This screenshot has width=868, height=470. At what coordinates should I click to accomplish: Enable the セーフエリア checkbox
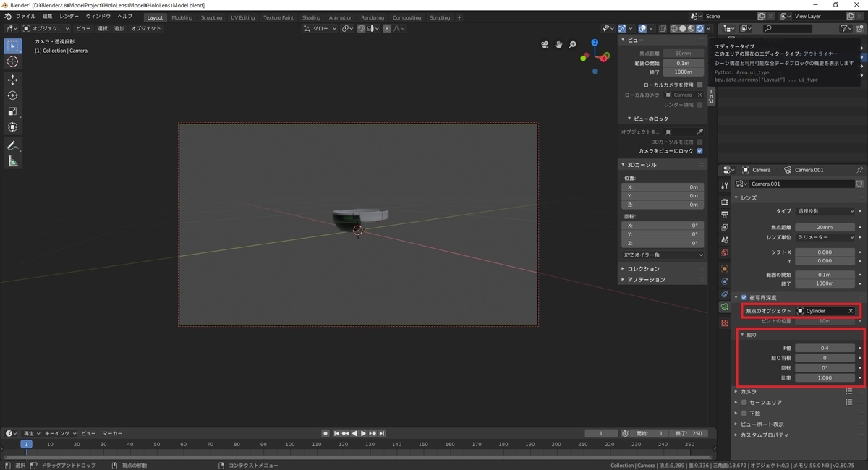click(744, 402)
